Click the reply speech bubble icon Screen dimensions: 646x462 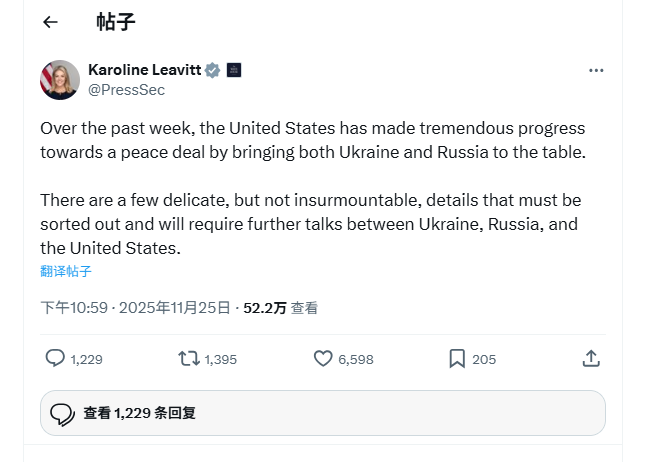tap(56, 358)
